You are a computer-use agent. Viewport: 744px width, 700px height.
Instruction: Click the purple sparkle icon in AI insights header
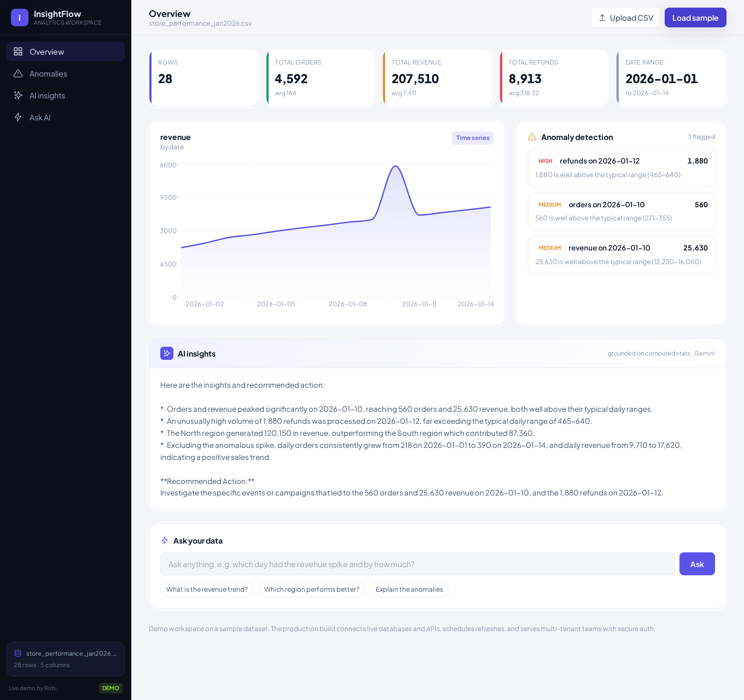[x=167, y=353]
